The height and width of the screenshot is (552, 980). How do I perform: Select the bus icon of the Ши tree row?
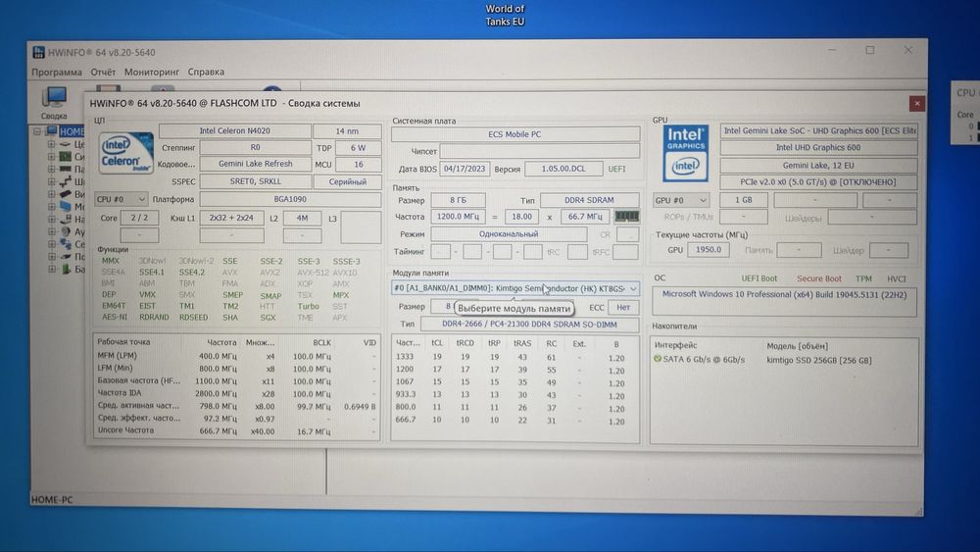(x=66, y=182)
